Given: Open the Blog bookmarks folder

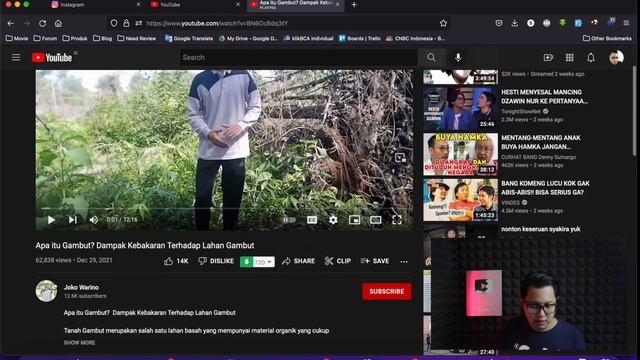Looking at the screenshot, I should click(x=102, y=38).
